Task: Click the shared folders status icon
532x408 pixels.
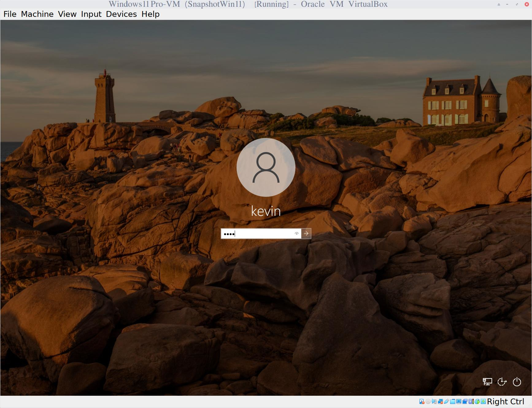Action: click(453, 402)
